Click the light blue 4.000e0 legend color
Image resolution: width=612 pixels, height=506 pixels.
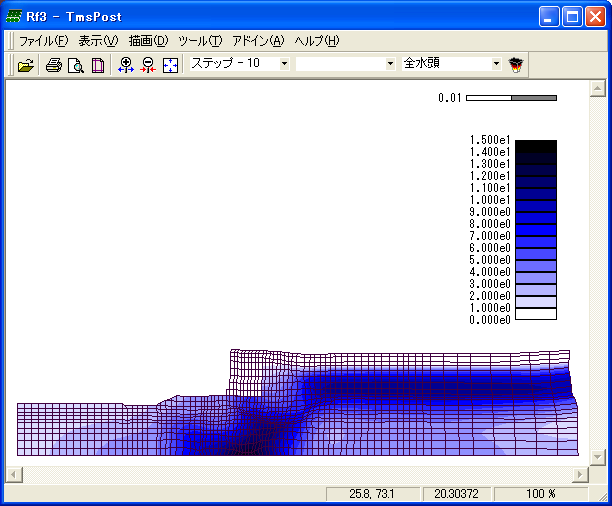[x=536, y=278]
